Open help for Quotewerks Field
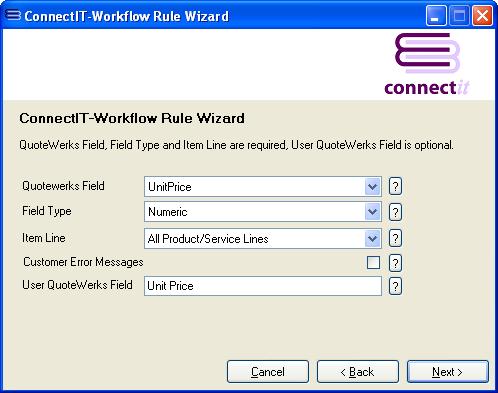 tap(395, 186)
